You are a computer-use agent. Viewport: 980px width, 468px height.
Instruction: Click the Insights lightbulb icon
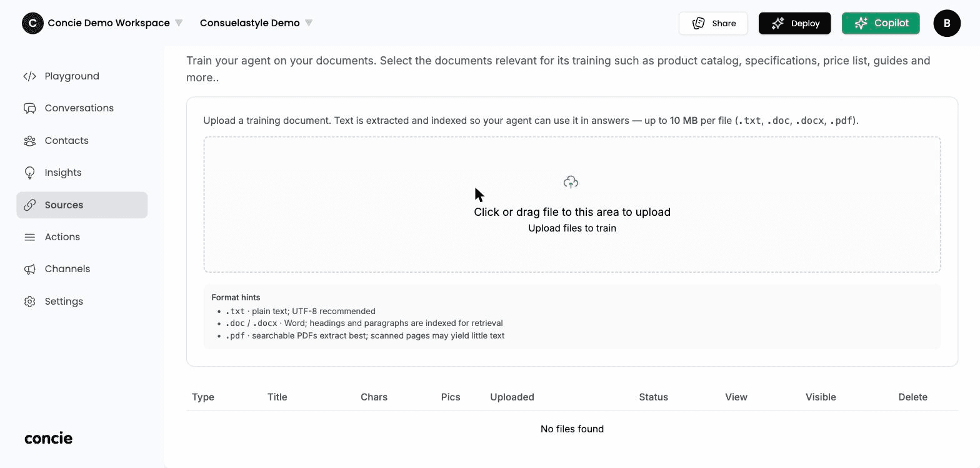click(29, 173)
